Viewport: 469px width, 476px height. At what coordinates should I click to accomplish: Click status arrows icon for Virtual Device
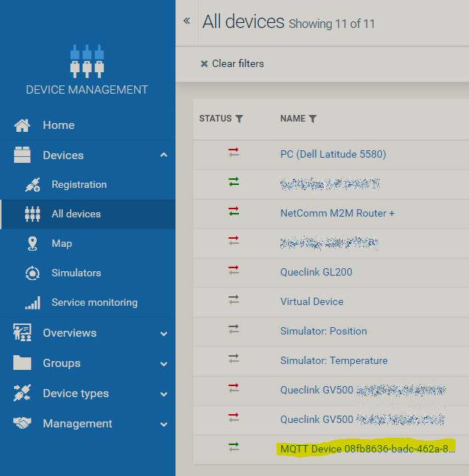[x=234, y=301]
